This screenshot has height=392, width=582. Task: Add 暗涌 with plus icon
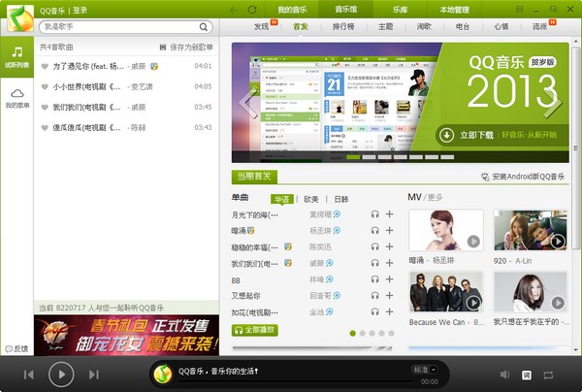pos(389,231)
